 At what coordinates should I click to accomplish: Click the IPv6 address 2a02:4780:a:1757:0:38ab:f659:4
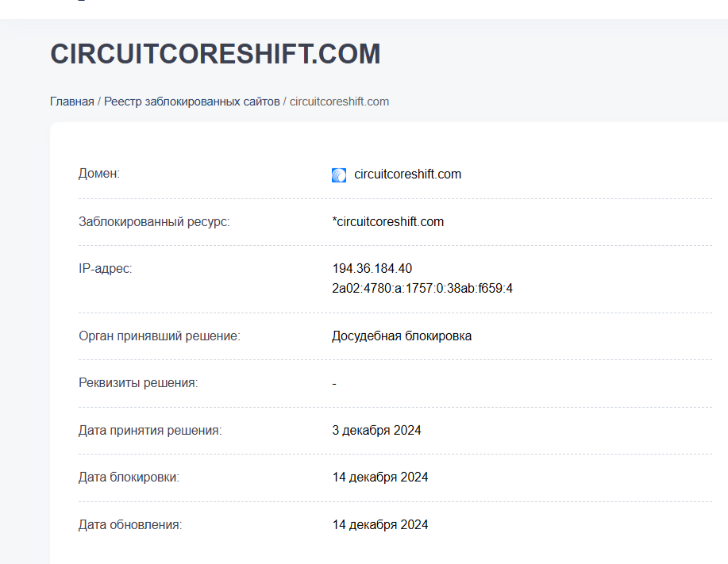tap(422, 289)
